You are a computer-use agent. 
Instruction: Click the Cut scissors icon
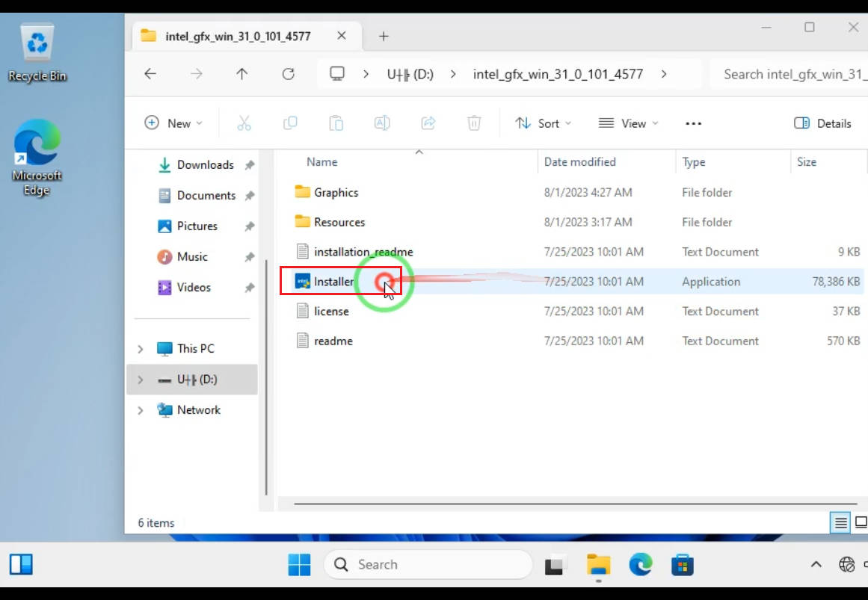click(x=244, y=123)
